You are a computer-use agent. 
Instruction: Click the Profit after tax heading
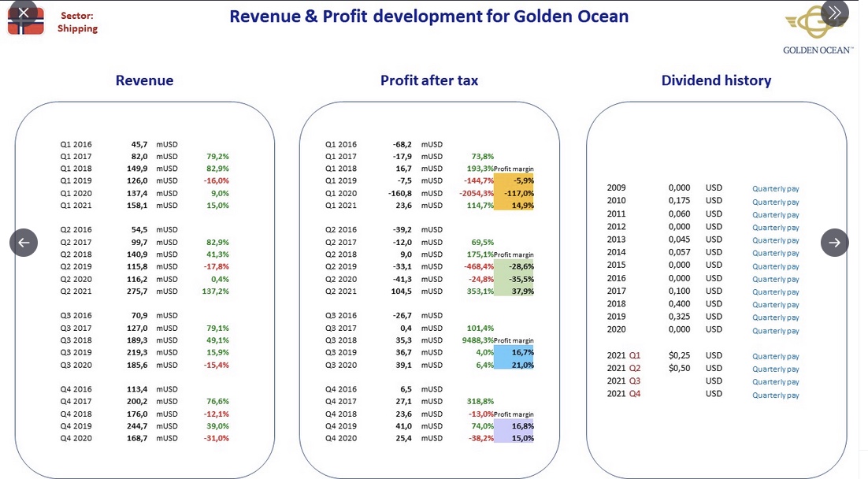coord(429,80)
